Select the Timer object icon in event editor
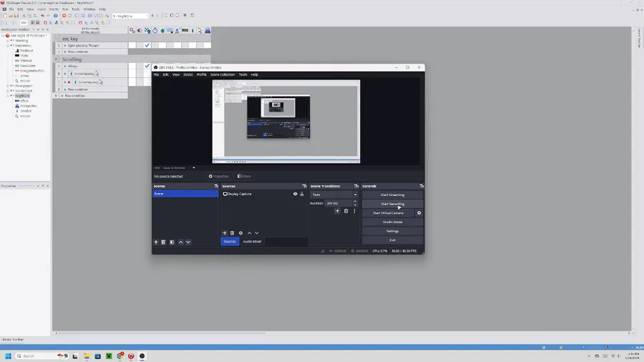 click(155, 30)
